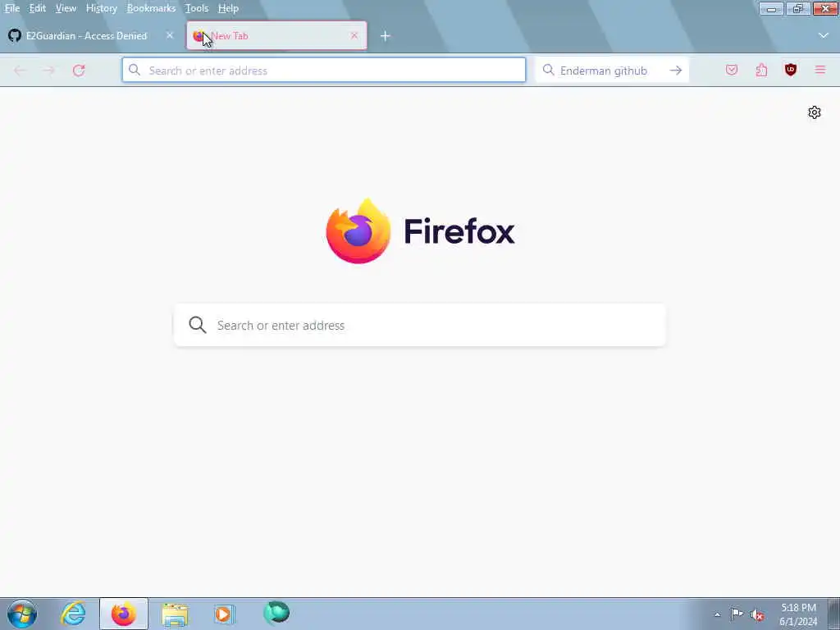Click the magnifier icon in address bar
The image size is (840, 630).
135,71
